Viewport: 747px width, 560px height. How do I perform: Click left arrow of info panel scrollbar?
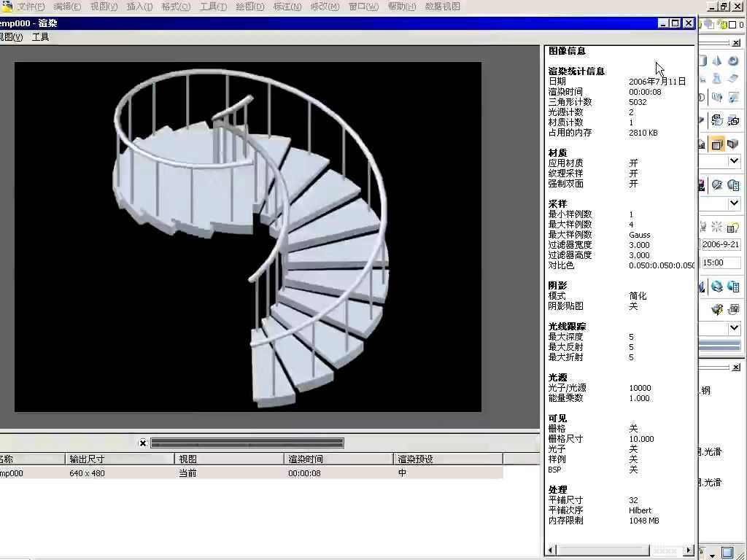pyautogui.click(x=550, y=550)
